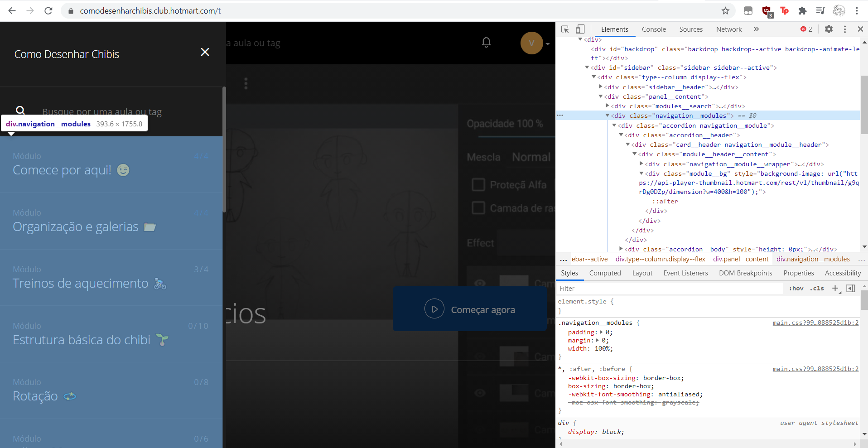Expand the modules__search div node
Viewport: 868px width, 448px height.
tap(607, 106)
